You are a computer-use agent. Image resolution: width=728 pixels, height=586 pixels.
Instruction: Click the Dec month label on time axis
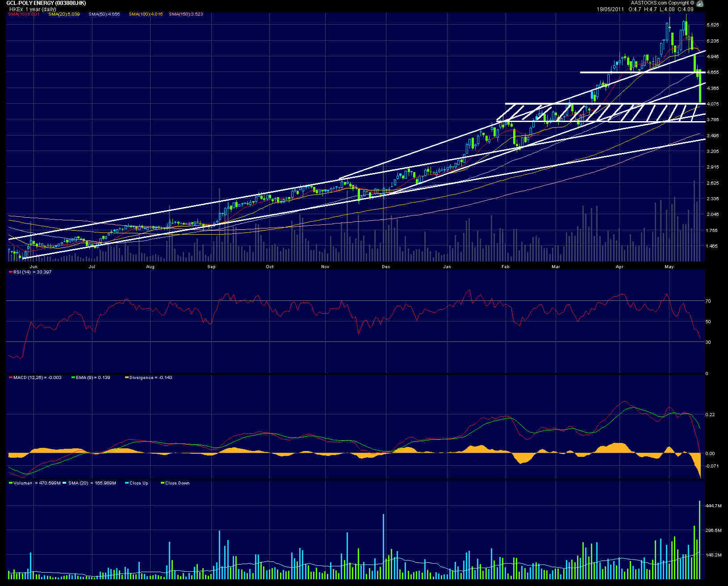[386, 267]
